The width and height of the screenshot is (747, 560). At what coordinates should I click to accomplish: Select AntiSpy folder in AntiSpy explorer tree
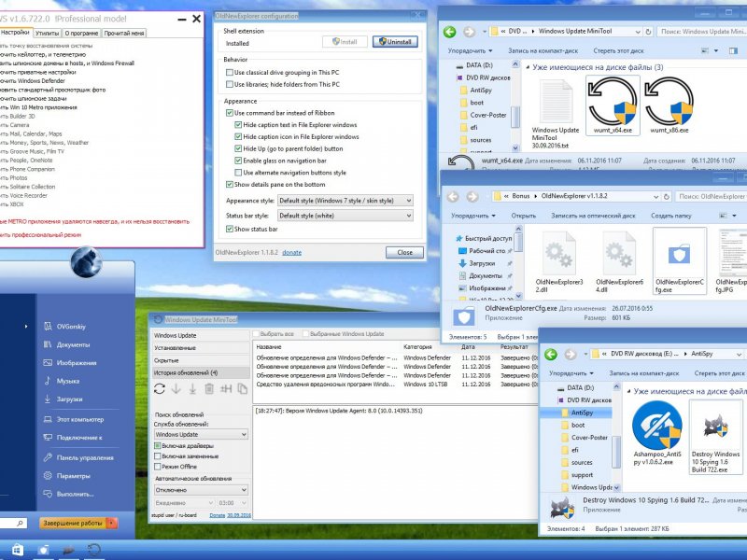point(582,413)
